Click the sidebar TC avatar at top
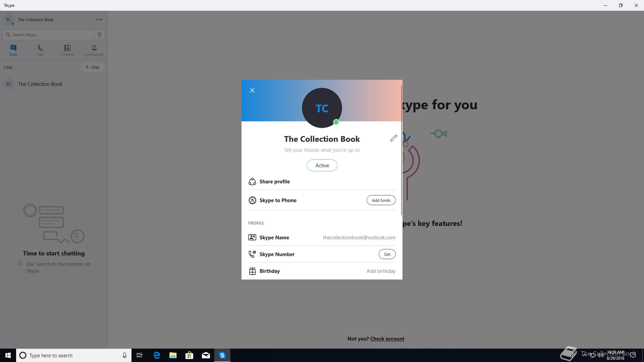The height and width of the screenshot is (362, 644). tap(9, 19)
